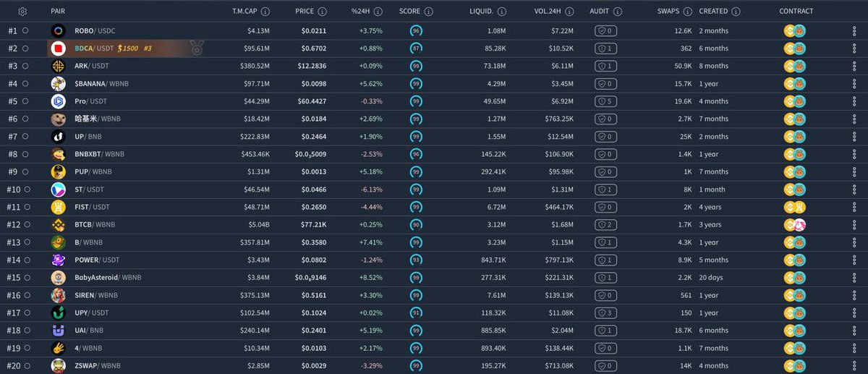
Task: Open the table settings gear
Action: [22, 12]
